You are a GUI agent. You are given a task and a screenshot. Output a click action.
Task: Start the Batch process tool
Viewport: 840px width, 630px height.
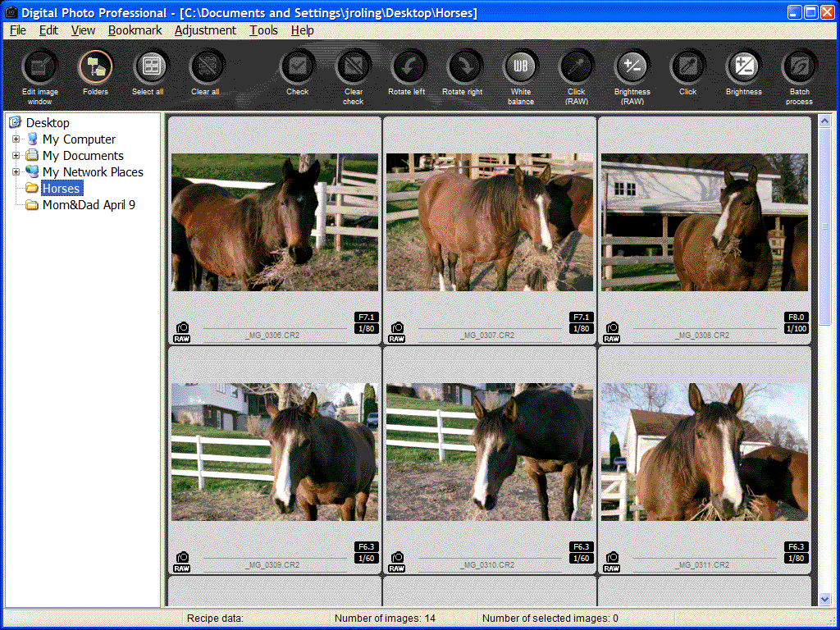(x=799, y=67)
